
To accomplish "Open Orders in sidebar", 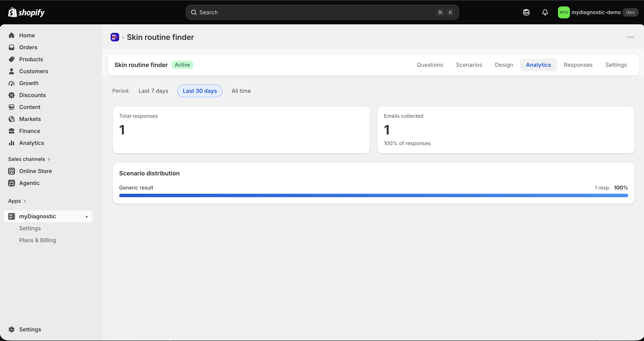I will (48, 47).
